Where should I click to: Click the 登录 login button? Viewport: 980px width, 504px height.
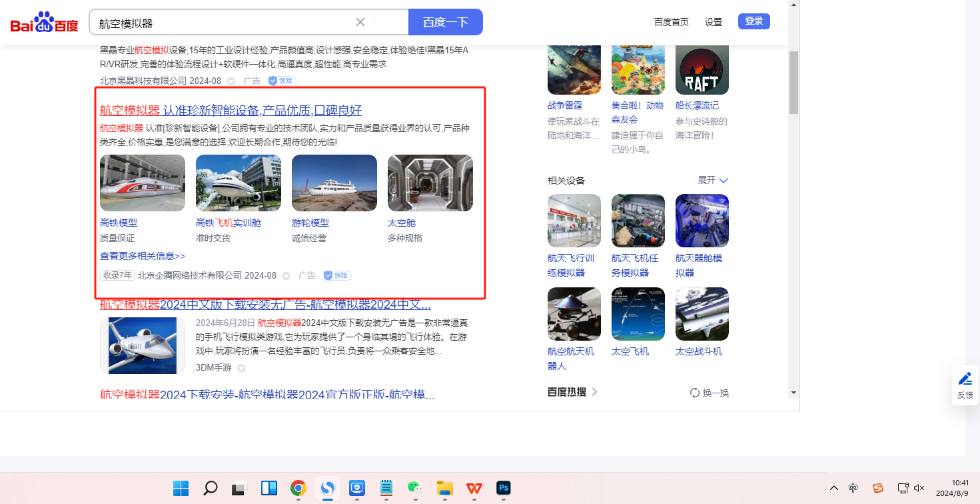click(753, 21)
